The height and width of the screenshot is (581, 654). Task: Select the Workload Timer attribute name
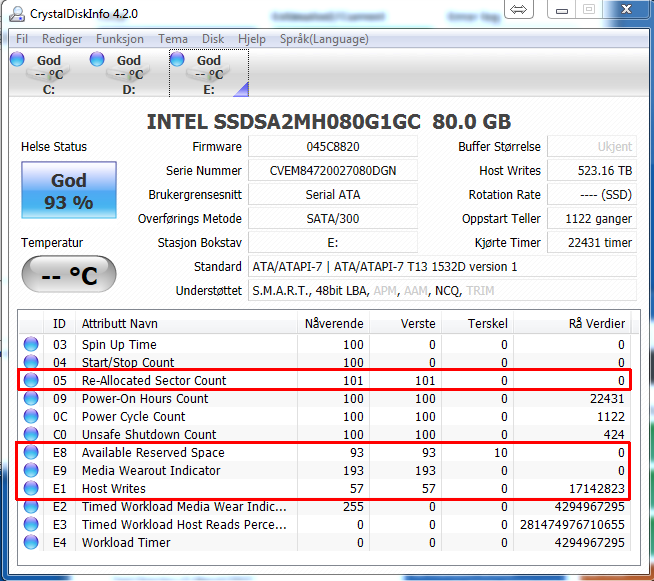click(126, 542)
